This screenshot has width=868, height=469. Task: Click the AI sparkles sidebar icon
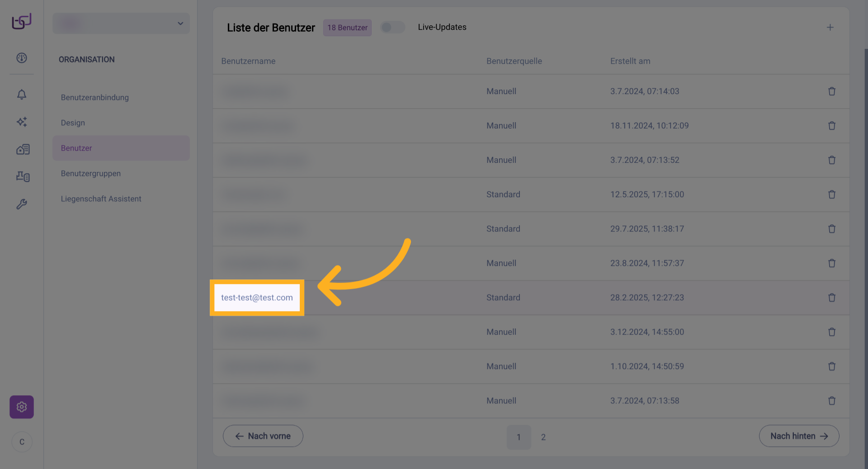(22, 122)
